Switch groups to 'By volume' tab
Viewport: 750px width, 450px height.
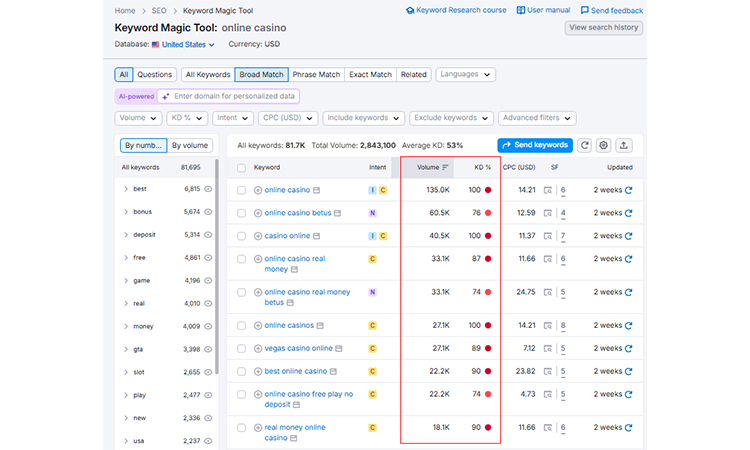click(x=190, y=145)
